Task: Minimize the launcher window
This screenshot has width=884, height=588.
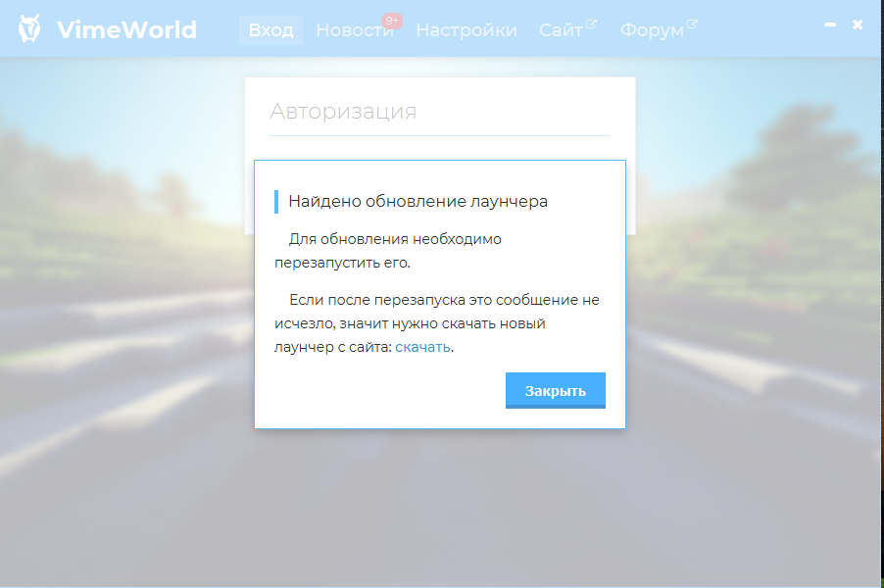Action: click(x=830, y=24)
